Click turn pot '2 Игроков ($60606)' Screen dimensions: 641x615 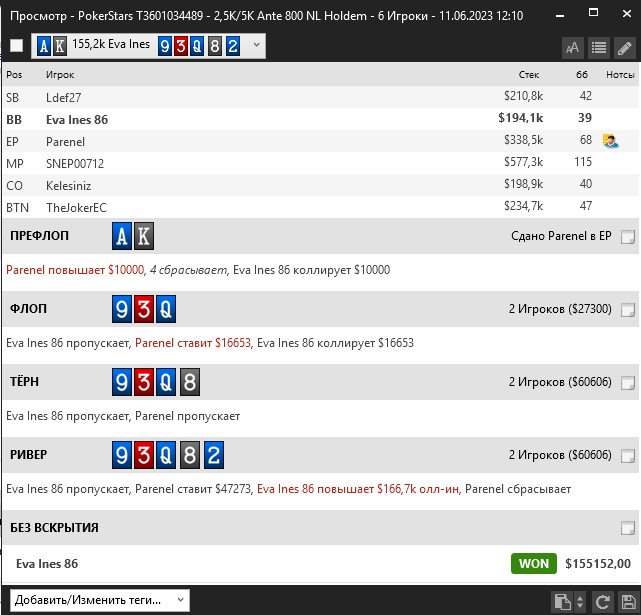(560, 382)
